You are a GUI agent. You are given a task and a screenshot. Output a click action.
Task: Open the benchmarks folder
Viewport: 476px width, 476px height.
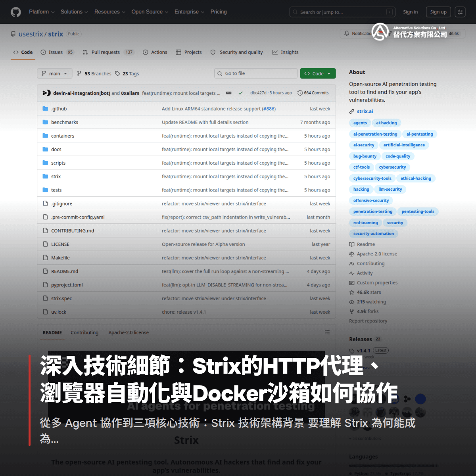tap(65, 122)
